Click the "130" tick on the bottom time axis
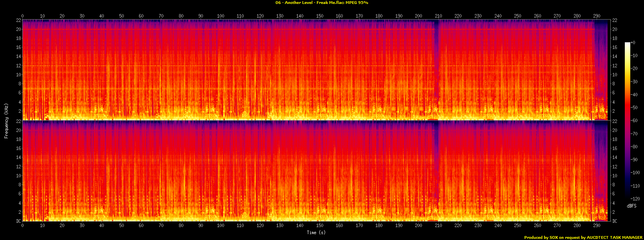Screen dimensions: 644x240 coord(280,226)
